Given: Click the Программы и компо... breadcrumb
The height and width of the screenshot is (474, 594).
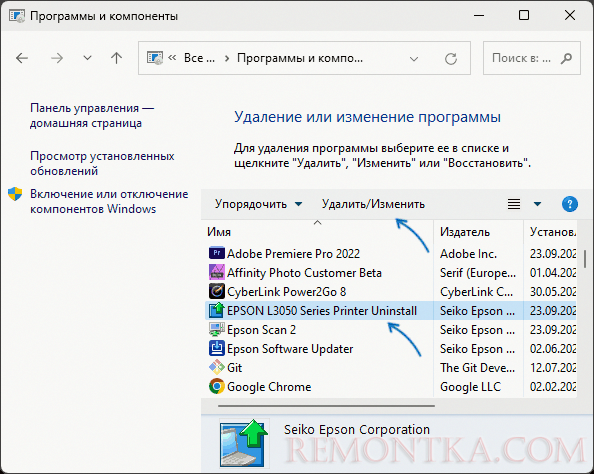Looking at the screenshot, I should point(300,58).
